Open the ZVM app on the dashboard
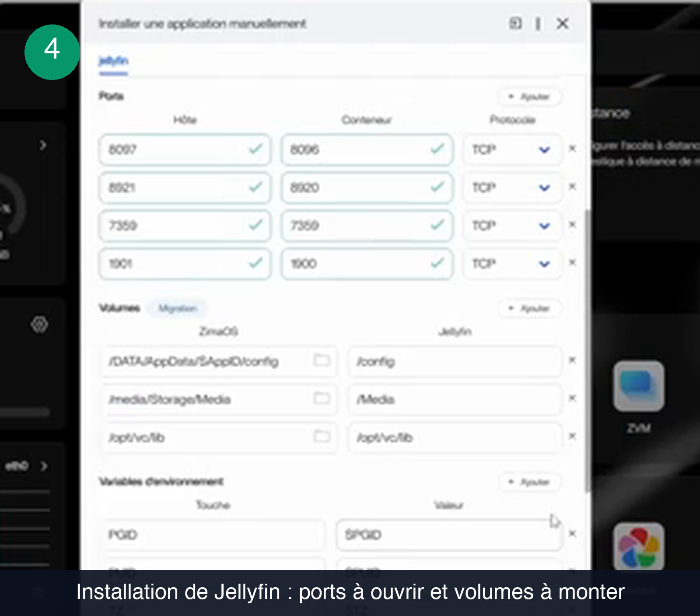Screen dimensions: 700x616 click(639, 386)
